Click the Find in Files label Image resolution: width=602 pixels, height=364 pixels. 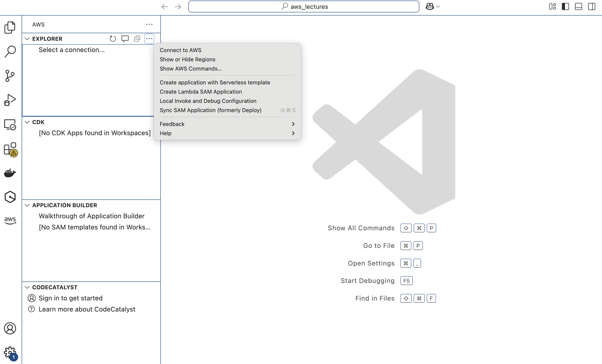pos(375,298)
